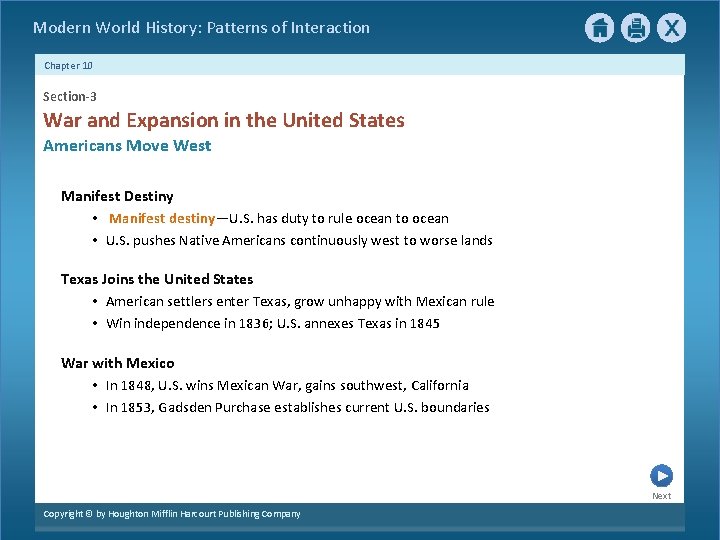Click the 'Next' label under arrow
Viewport: 720px width, 540px height.
point(661,496)
